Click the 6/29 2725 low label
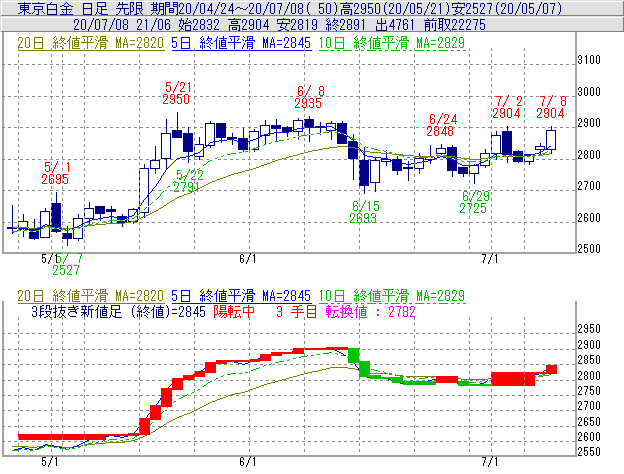 coord(474,202)
